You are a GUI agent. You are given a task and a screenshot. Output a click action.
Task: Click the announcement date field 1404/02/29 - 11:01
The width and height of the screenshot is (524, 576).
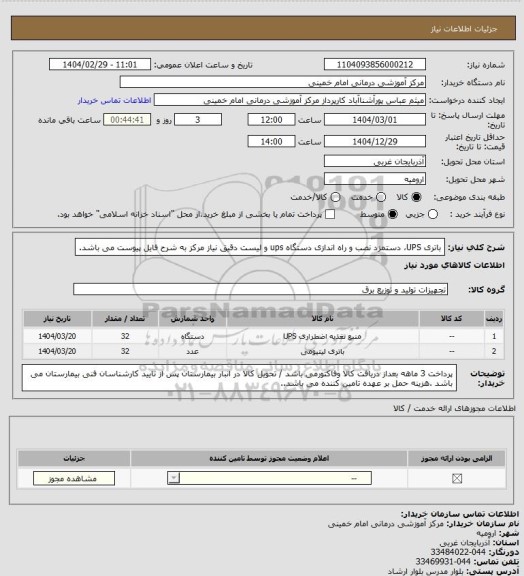coord(100,64)
